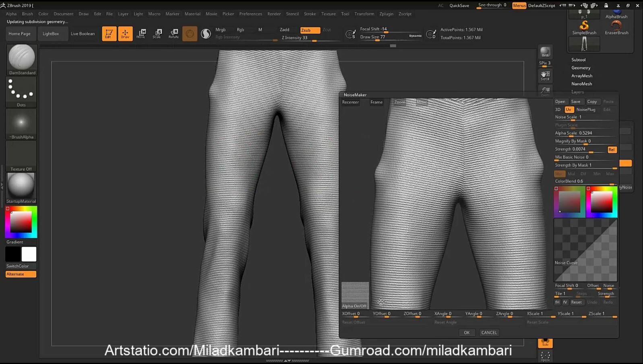Toggle the Alternate color button
Screen dimensions: 643x364
pyautogui.click(x=21, y=274)
